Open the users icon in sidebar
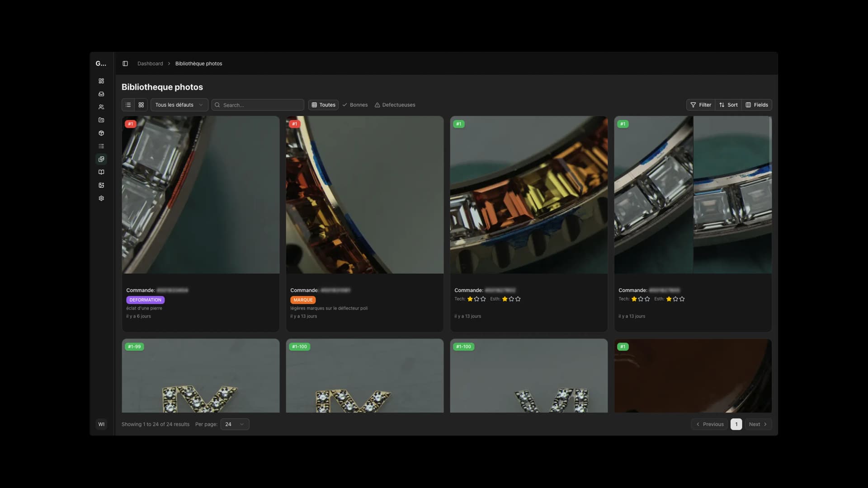 101,107
